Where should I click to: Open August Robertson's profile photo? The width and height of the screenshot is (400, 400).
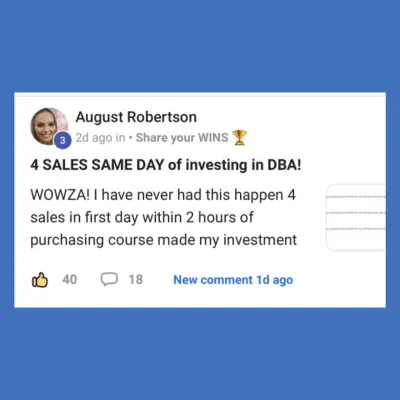[49, 126]
